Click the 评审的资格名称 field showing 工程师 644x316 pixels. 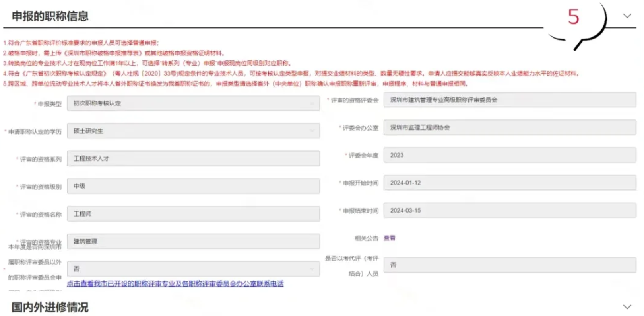pos(193,214)
